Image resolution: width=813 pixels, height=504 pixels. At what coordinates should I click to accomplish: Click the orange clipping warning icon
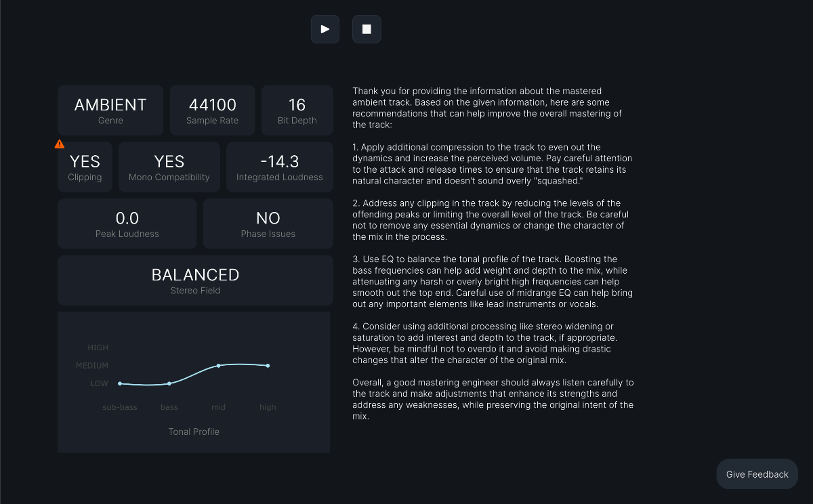click(60, 144)
